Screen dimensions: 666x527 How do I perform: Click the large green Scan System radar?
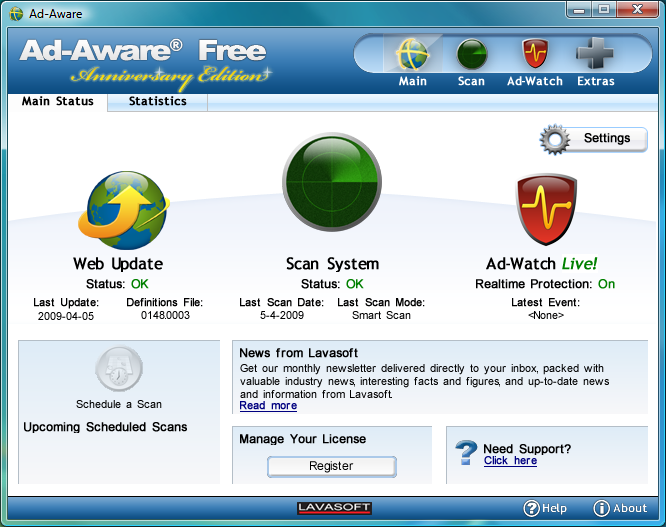332,182
